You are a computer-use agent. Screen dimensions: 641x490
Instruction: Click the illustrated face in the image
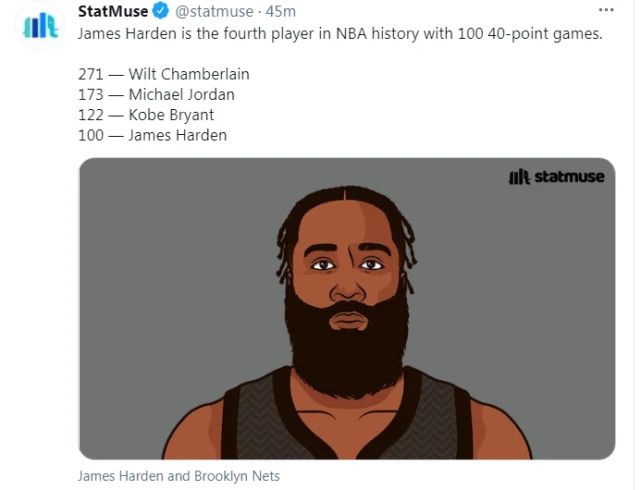click(347, 262)
